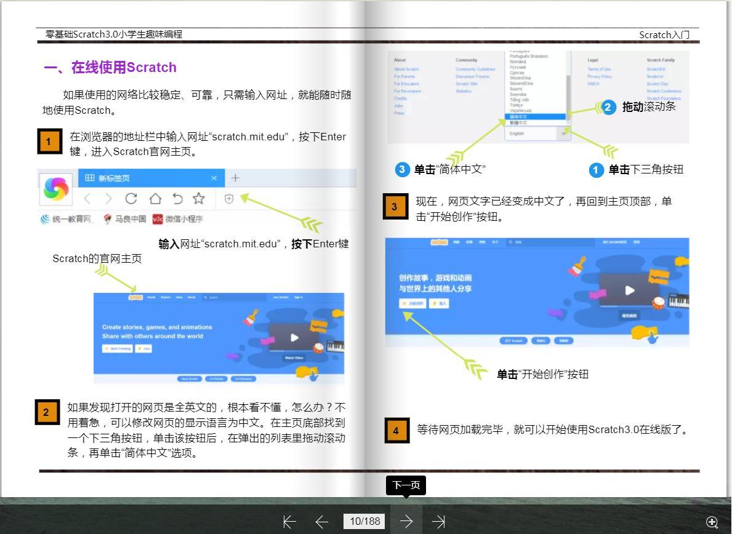Image resolution: width=756 pixels, height=534 pixels.
Task: Jump to the first page of the book
Action: click(289, 522)
